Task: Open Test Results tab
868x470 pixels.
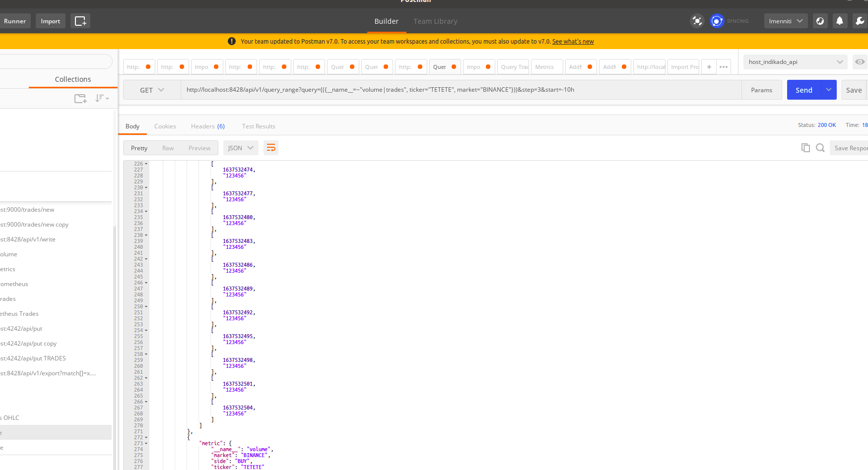Action: (x=259, y=126)
